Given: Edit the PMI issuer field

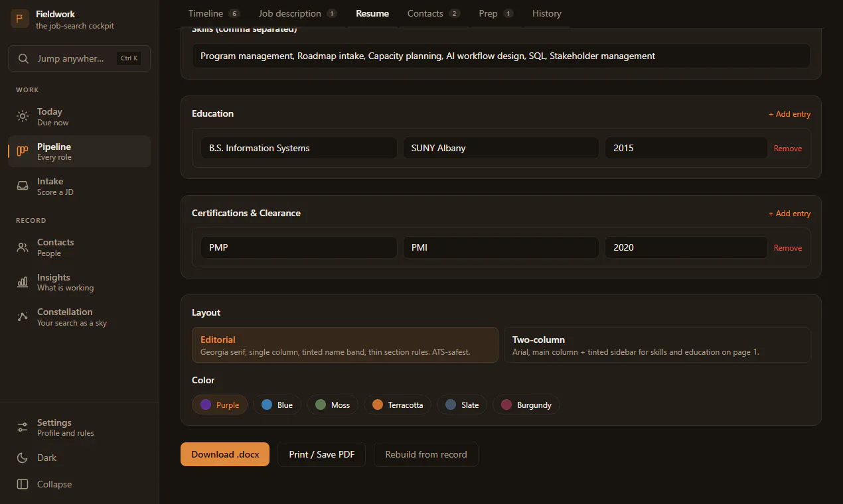Looking at the screenshot, I should tap(501, 247).
